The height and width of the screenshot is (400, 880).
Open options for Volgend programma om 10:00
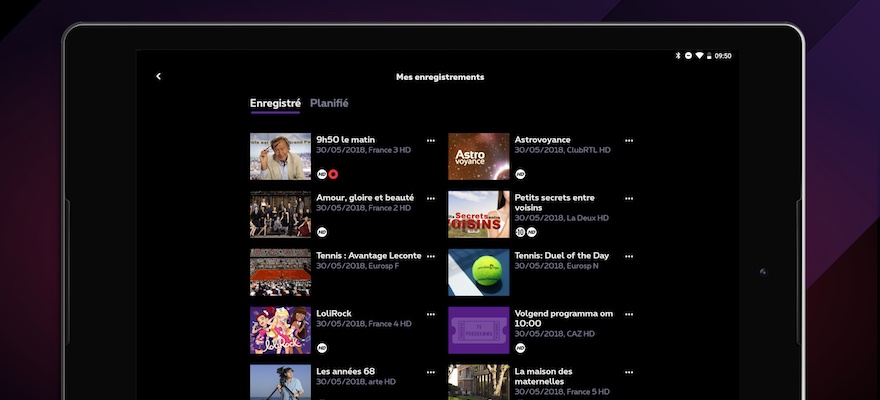pyautogui.click(x=629, y=314)
